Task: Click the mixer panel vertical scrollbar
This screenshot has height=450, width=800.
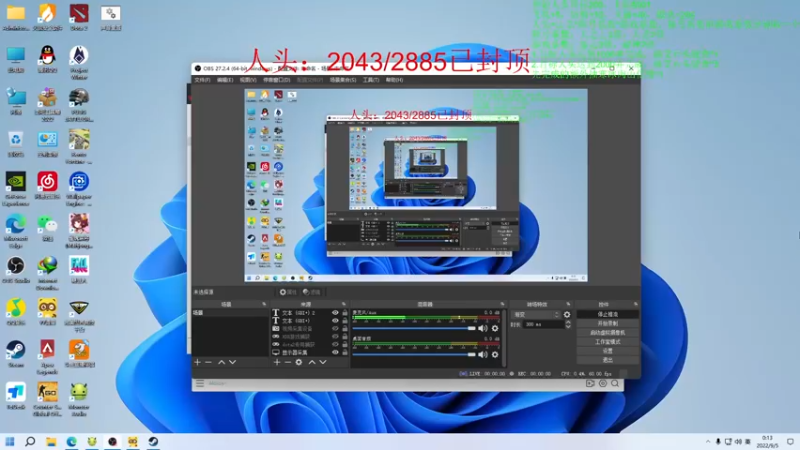Action: pos(504,338)
